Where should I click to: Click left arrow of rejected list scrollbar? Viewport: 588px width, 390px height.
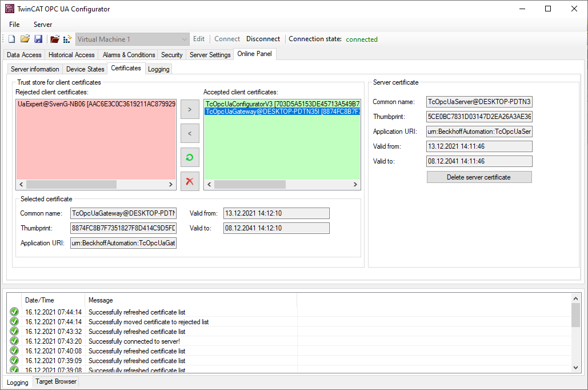(x=21, y=184)
